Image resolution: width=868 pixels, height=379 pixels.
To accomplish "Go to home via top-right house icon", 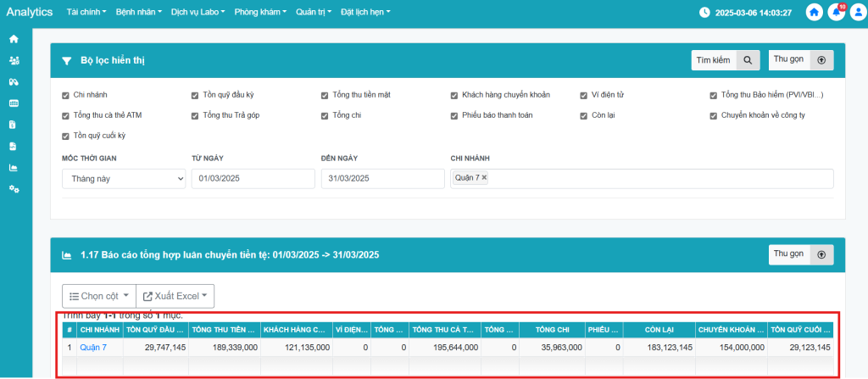I will tap(814, 13).
